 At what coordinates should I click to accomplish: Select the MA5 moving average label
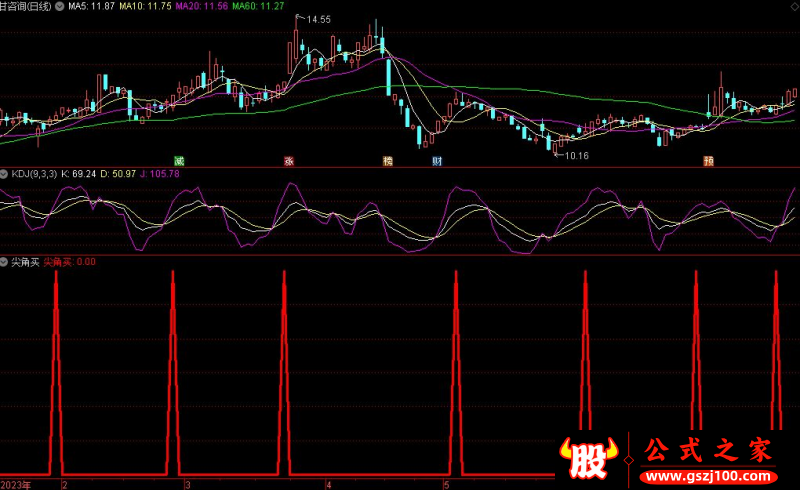[x=89, y=7]
